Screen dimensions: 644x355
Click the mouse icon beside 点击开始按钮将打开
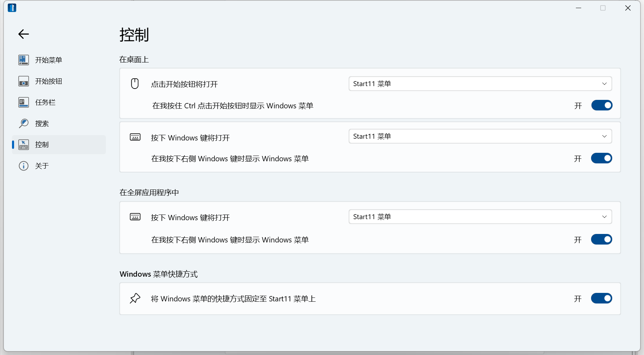[135, 84]
